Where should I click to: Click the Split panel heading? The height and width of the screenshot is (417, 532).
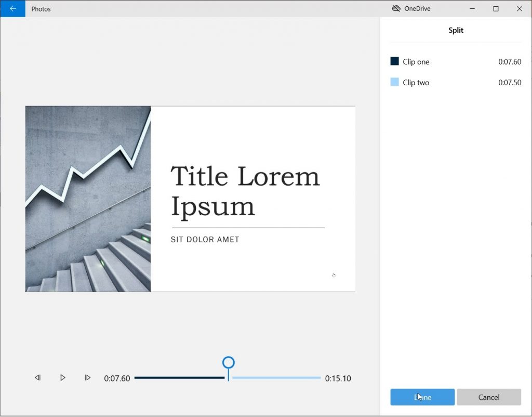pos(456,30)
